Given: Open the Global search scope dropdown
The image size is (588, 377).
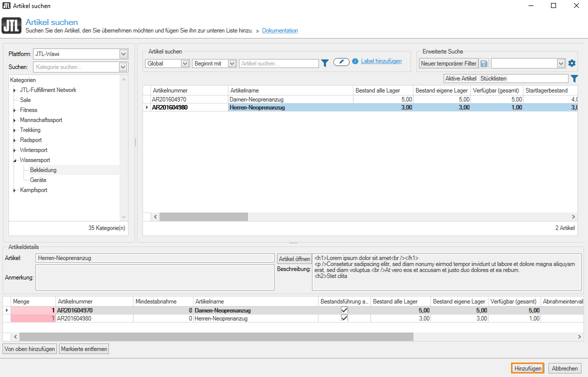Looking at the screenshot, I should [184, 63].
